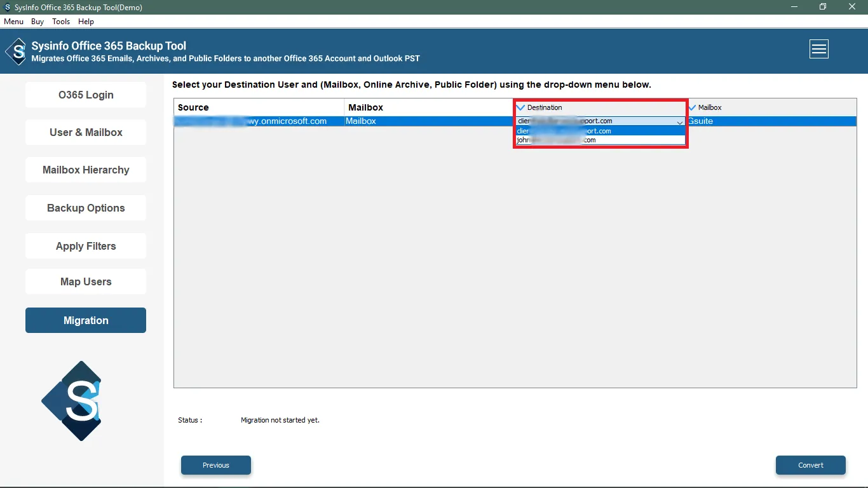The height and width of the screenshot is (488, 868).
Task: Select the source row ending 'onmicrosoft.com'
Action: (259, 121)
